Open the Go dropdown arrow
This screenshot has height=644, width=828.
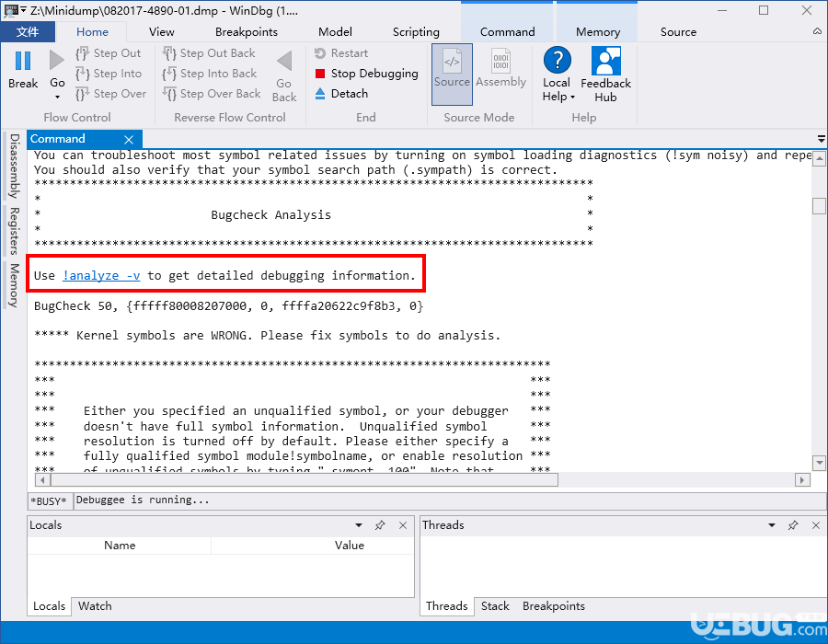pos(57,98)
